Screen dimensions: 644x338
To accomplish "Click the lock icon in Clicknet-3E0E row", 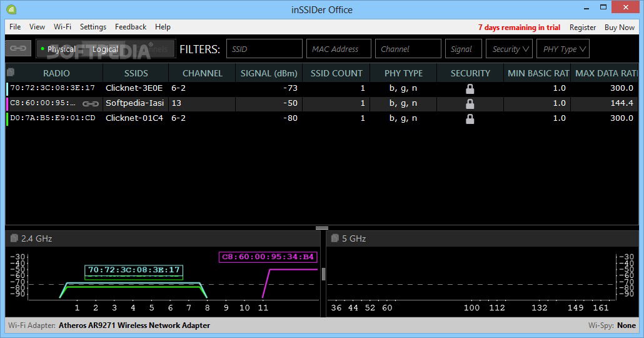I will coord(470,88).
